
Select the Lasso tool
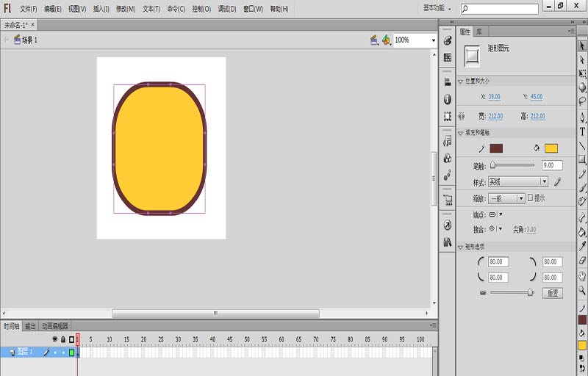coord(582,101)
